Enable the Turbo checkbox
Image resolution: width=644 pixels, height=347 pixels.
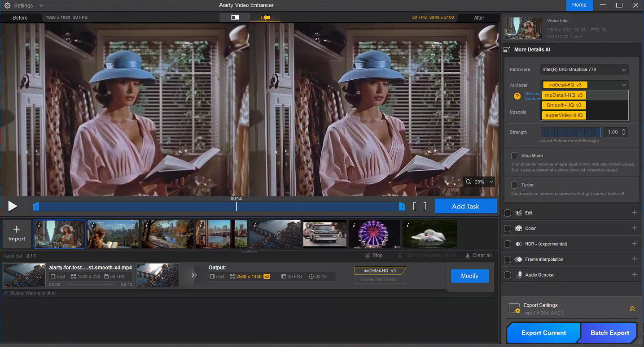[x=515, y=185]
